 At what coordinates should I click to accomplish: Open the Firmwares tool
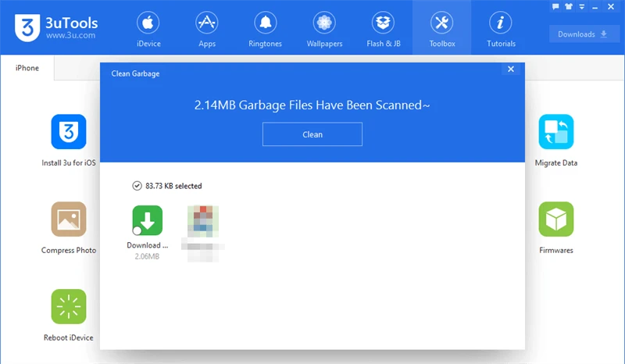point(555,219)
